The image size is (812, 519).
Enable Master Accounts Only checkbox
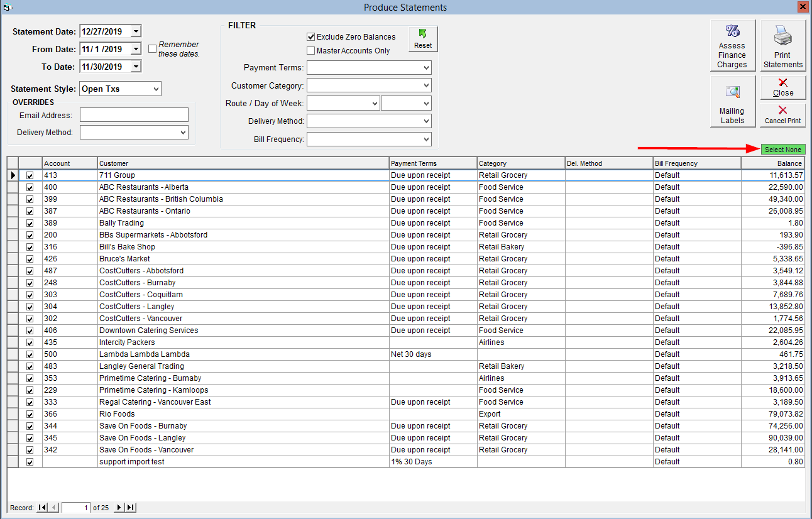(310, 51)
